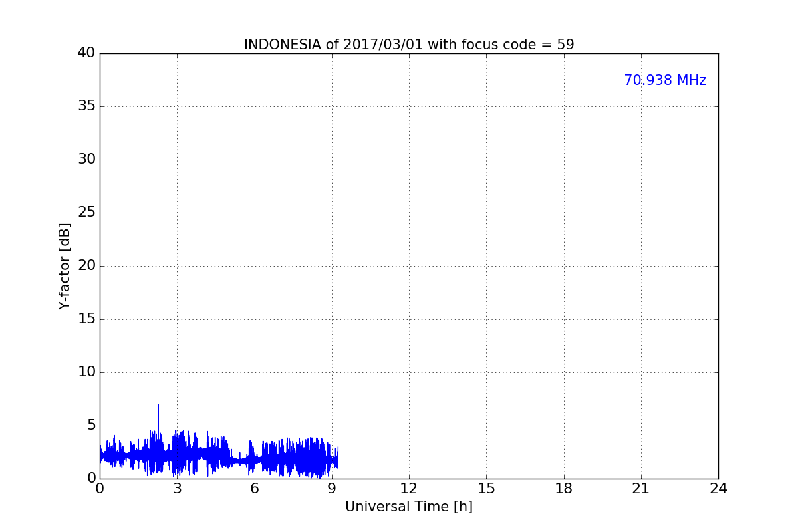Screen dimensions: 798x532
Task: Click the plot title mentioning INDONESIA 2017/03/01
Action: (409, 45)
